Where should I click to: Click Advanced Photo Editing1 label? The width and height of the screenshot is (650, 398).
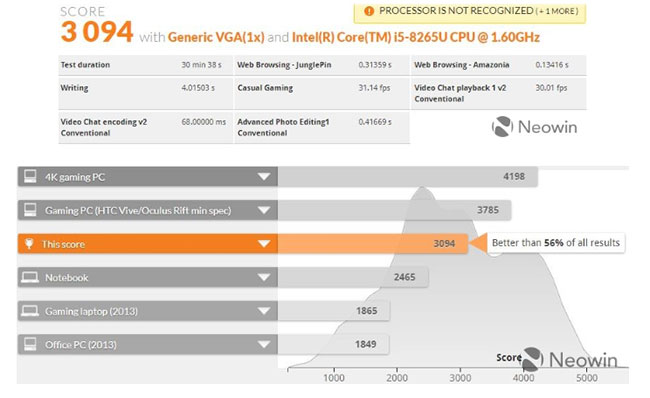[x=283, y=127]
